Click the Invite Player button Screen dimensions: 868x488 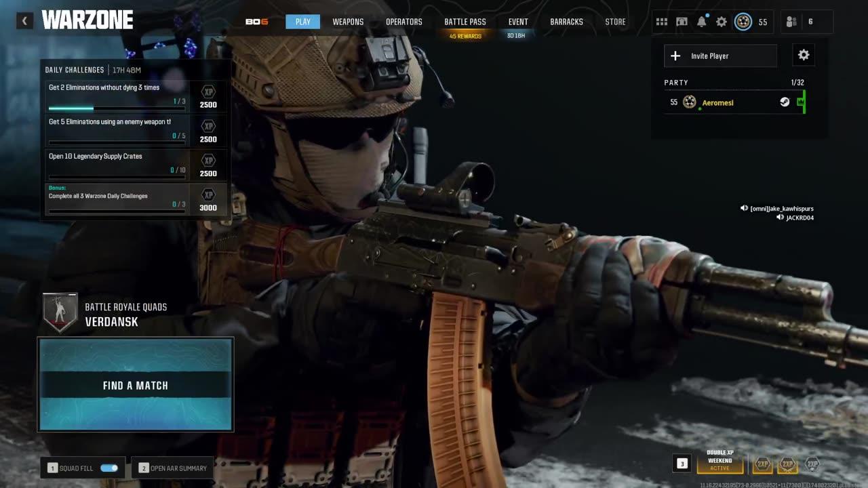pyautogui.click(x=721, y=56)
